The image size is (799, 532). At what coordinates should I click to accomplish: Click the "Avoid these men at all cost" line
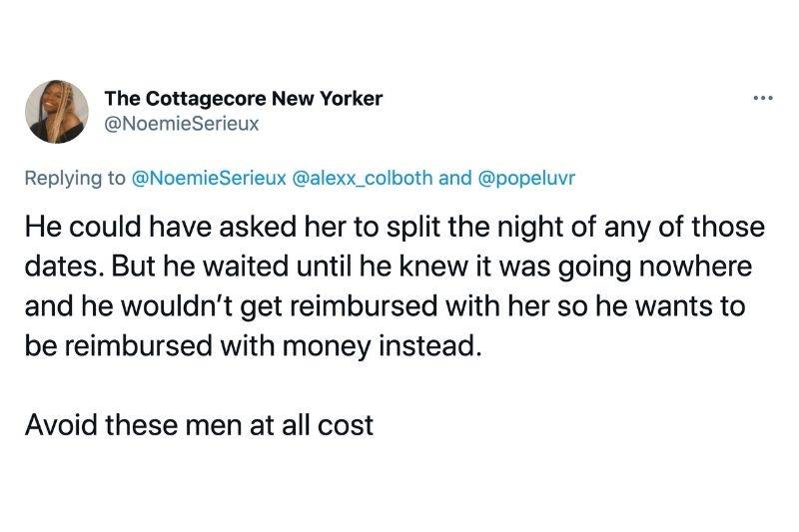click(x=199, y=424)
